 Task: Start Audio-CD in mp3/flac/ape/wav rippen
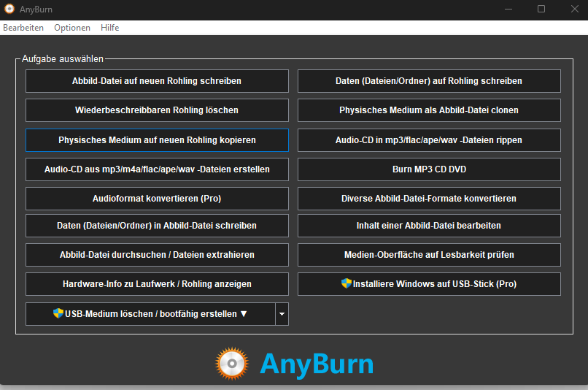tap(429, 140)
